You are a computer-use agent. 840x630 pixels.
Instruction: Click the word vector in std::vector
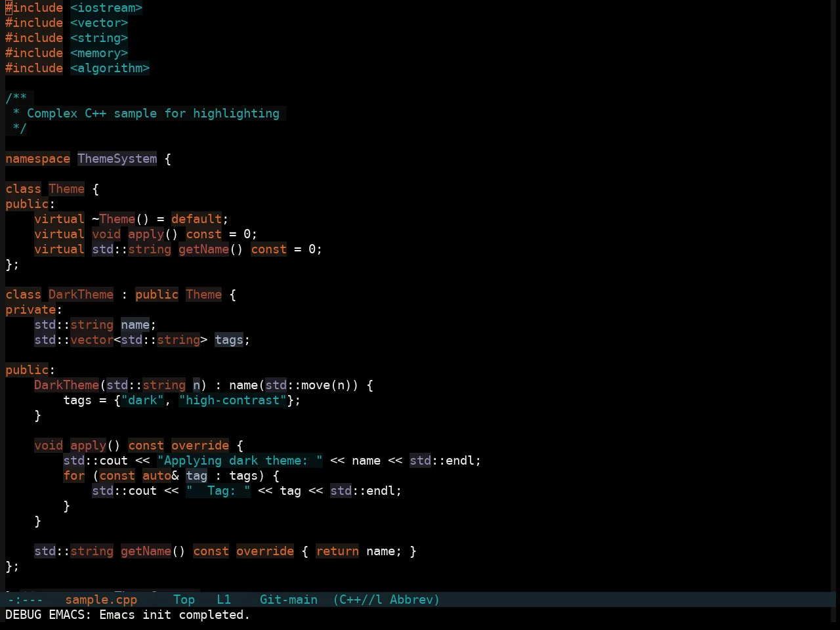92,340
